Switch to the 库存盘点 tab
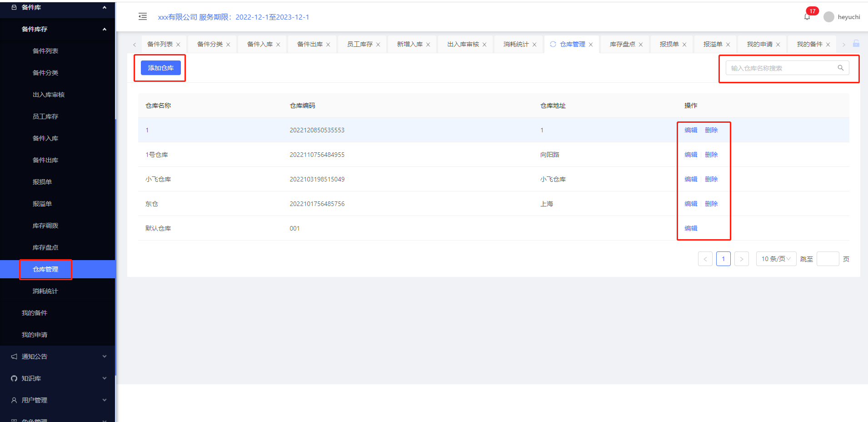Screen dimensions: 868x422 coord(622,44)
